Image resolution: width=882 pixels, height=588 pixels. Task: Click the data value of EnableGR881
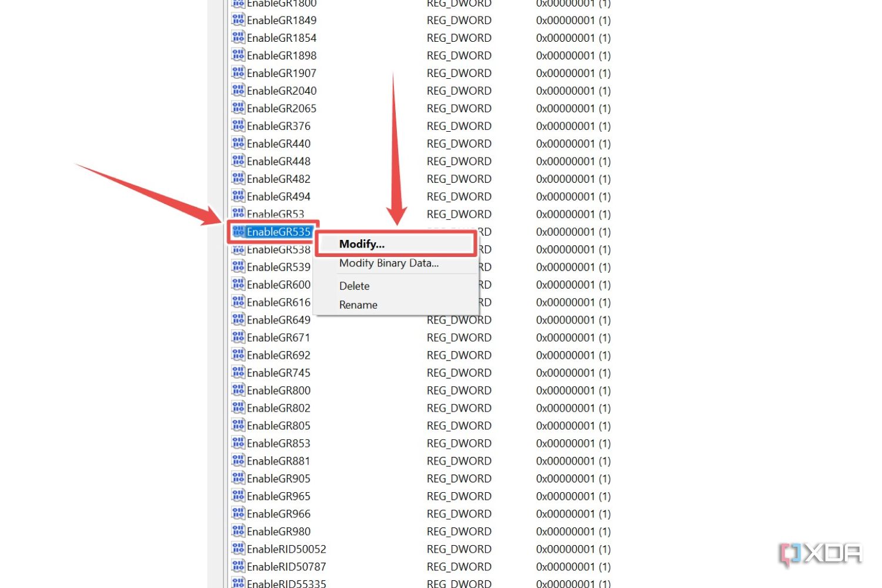click(573, 460)
